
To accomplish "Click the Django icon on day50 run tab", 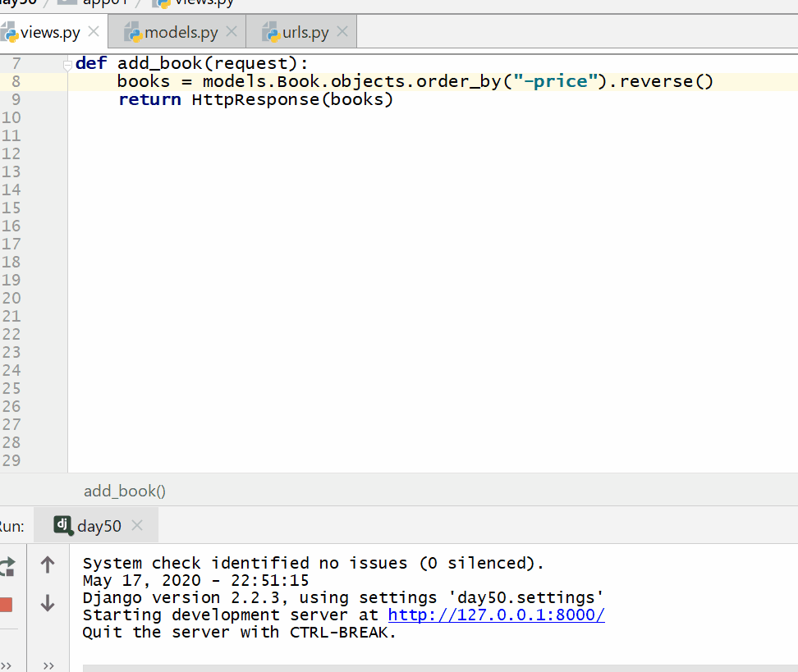I will pyautogui.click(x=63, y=525).
